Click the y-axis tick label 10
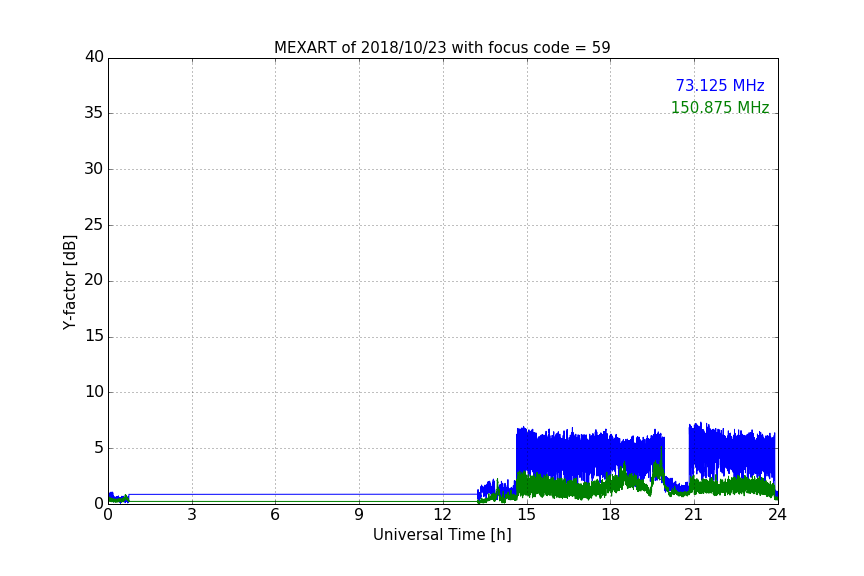Screen dimensions: 864x576 tap(94, 392)
